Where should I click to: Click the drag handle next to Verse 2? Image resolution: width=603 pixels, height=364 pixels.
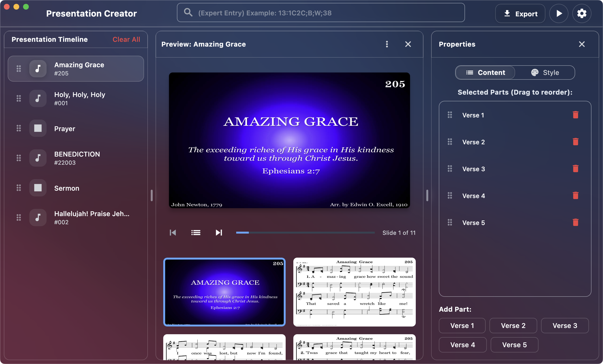click(450, 142)
